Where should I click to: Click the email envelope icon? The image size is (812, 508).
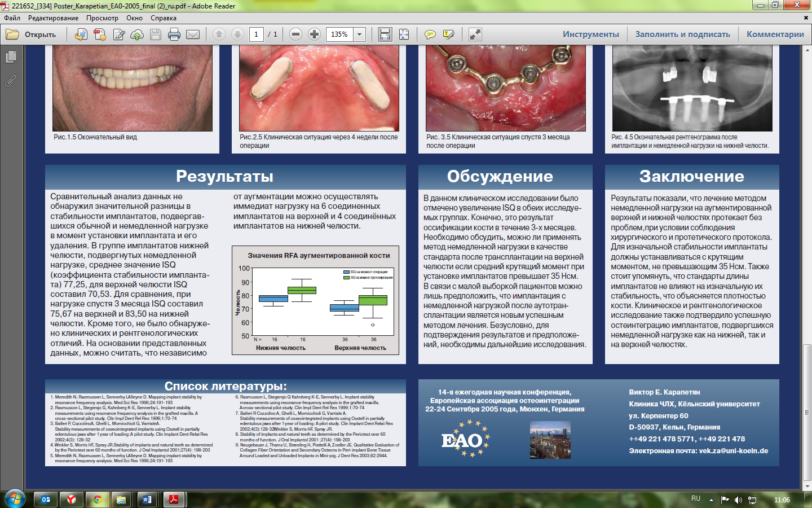tap(193, 34)
